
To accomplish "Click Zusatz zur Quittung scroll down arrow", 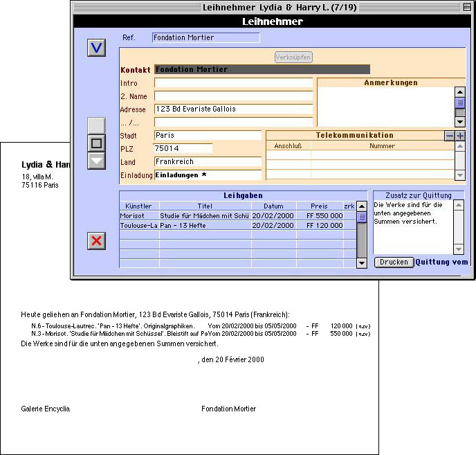I will click(459, 249).
